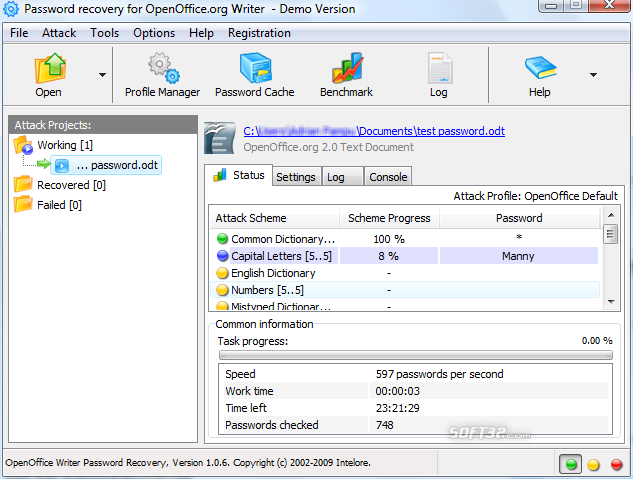Click the app gear icon in title bar

pos(11,9)
